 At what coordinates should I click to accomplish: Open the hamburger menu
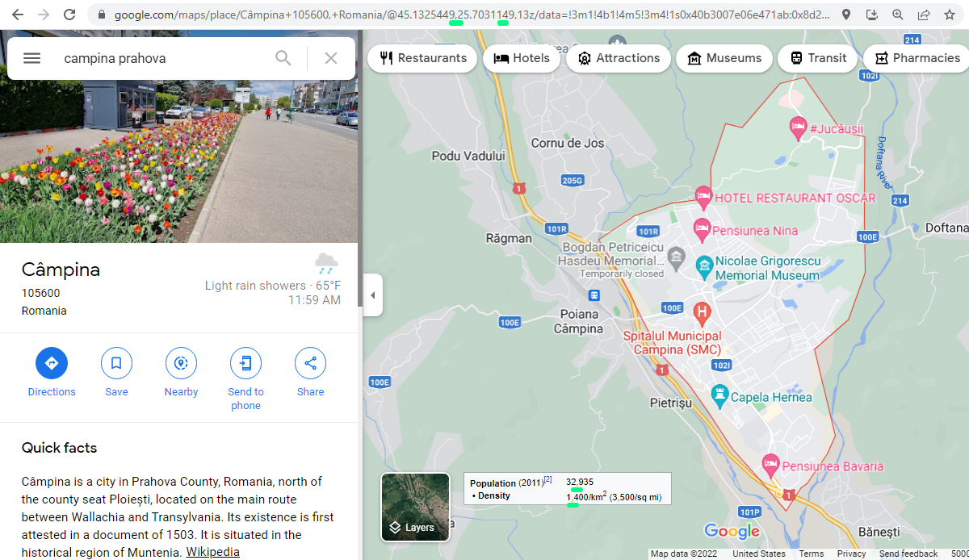[31, 57]
